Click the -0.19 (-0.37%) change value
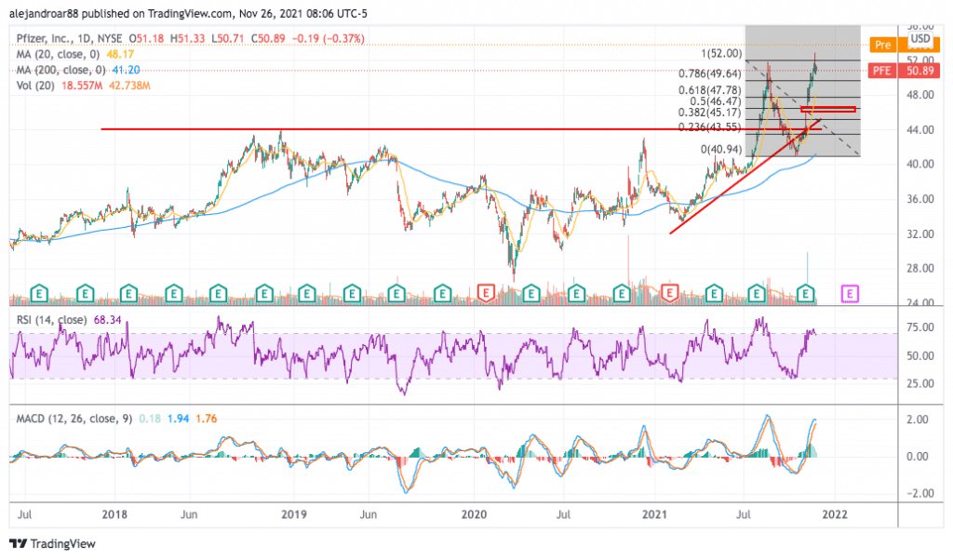The image size is (953, 560). click(329, 38)
